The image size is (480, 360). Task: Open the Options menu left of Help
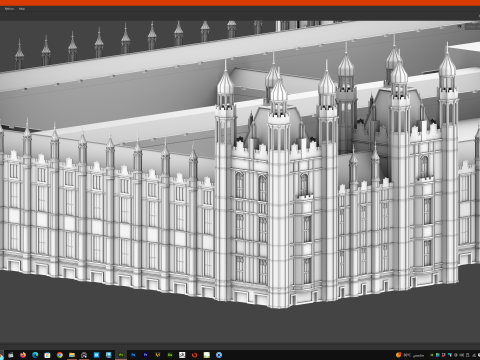click(x=9, y=9)
